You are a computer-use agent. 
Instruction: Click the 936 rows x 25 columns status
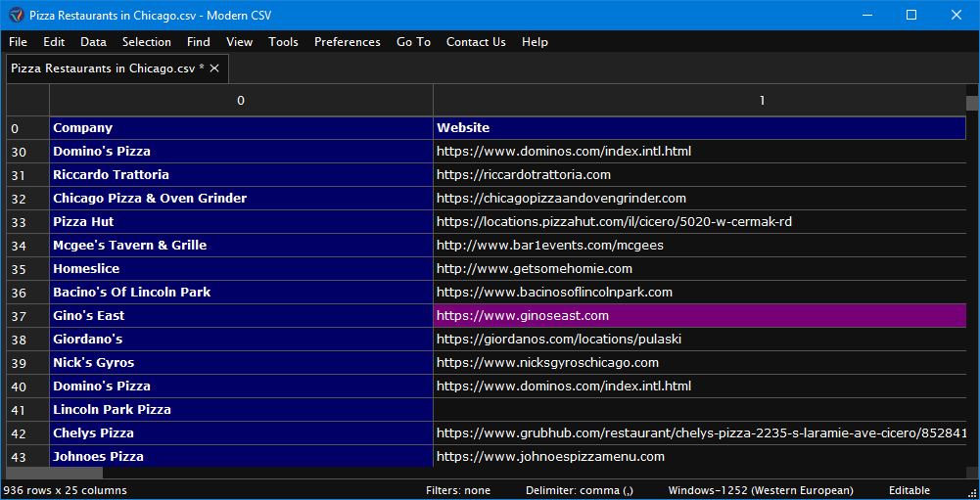(66, 490)
